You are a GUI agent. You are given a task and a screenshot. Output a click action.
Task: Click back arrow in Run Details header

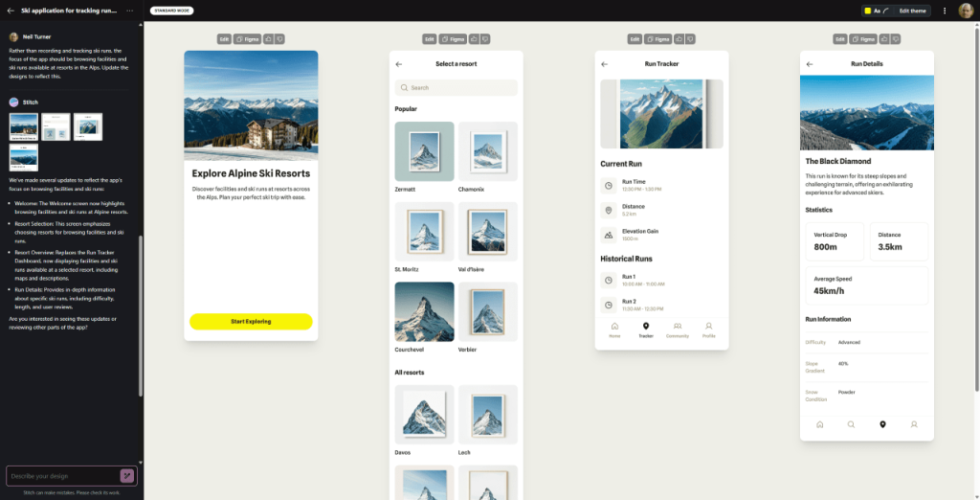click(810, 64)
